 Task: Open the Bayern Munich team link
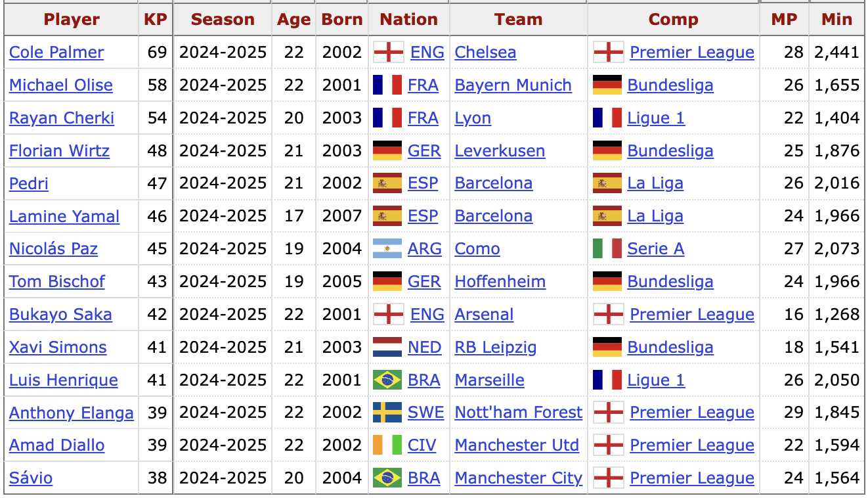click(513, 85)
